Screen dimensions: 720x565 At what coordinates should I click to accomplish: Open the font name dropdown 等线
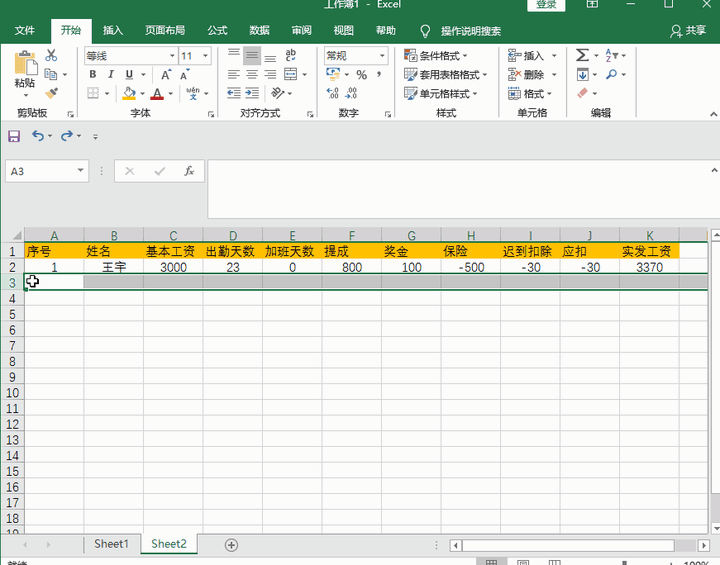(171, 56)
